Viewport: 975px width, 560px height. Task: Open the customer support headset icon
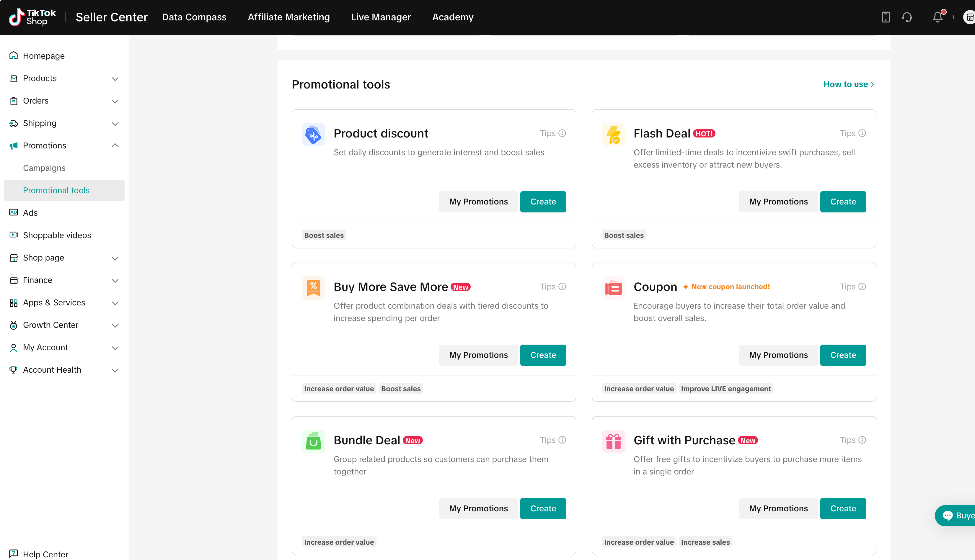point(907,17)
